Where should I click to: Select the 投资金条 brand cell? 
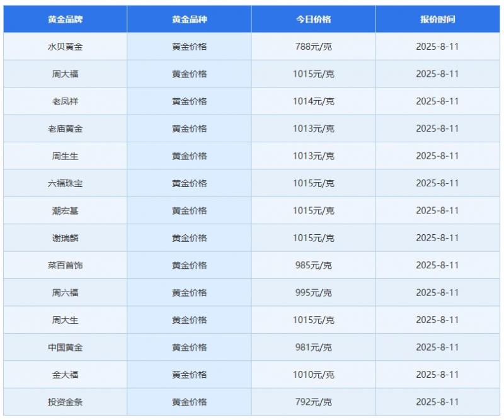pos(66,402)
